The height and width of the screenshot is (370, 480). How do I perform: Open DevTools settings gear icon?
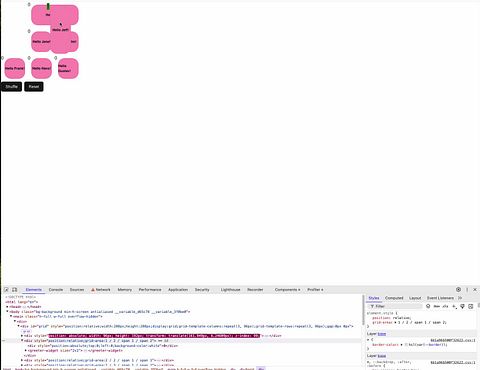(x=458, y=290)
